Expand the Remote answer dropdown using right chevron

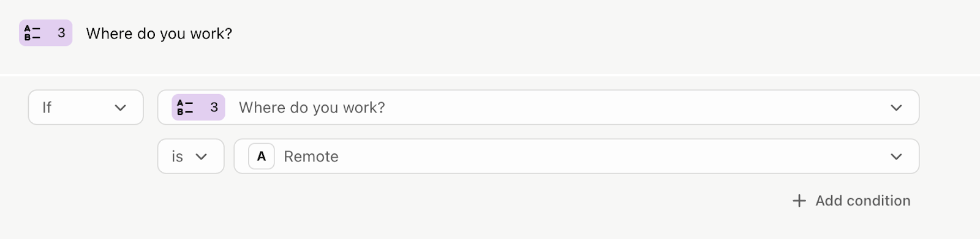click(896, 156)
